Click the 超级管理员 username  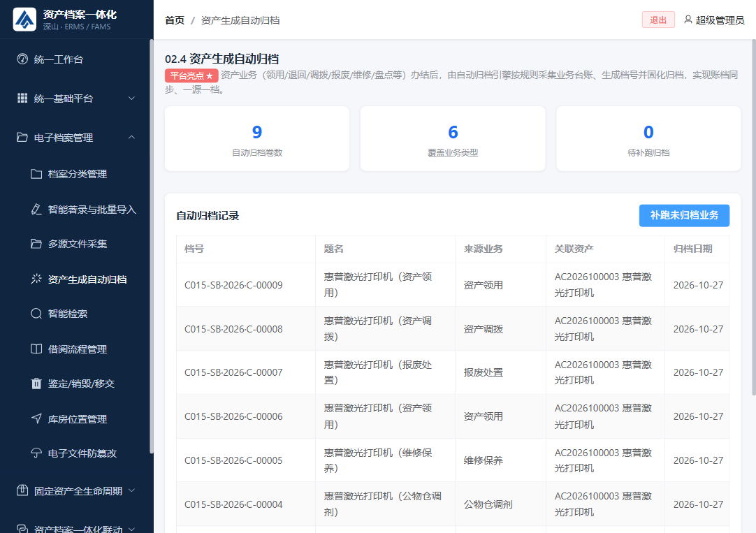(720, 20)
